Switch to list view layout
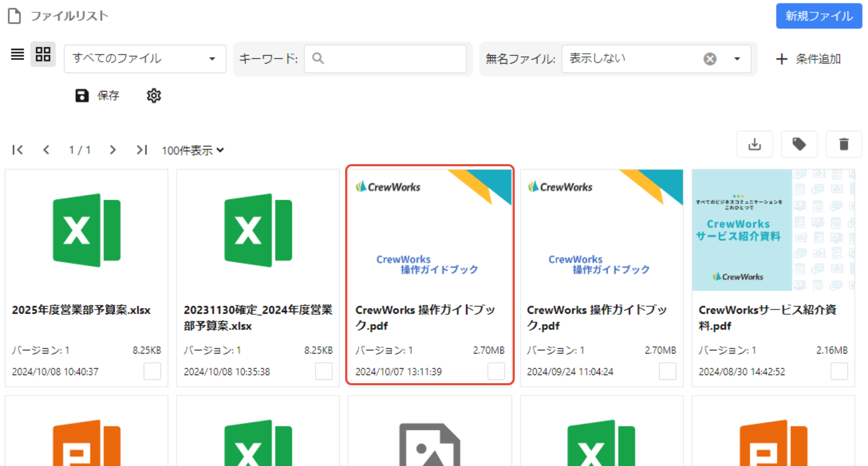The width and height of the screenshot is (868, 466). [x=17, y=54]
